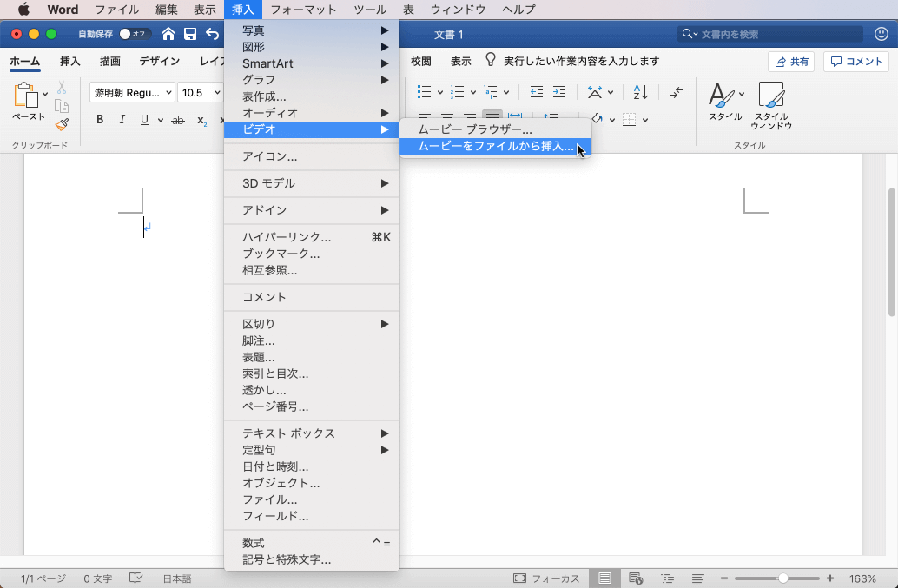
Task: Click the Undo arrow icon
Action: click(213, 35)
